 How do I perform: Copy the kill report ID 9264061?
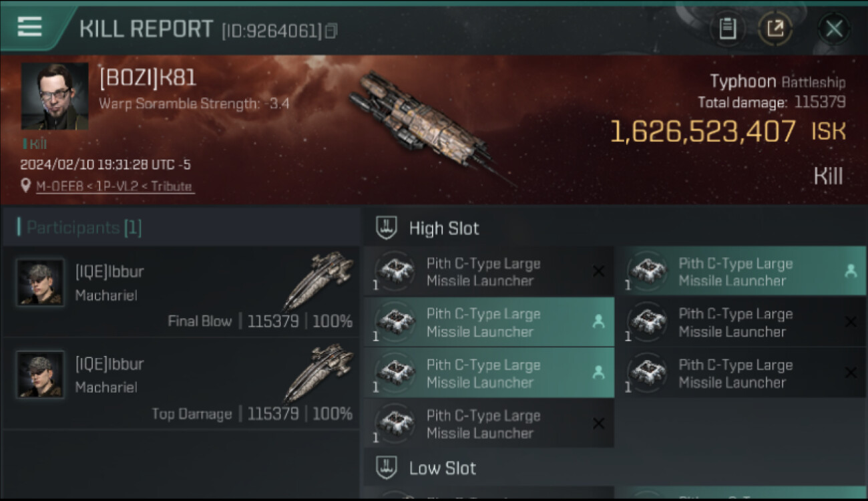331,31
